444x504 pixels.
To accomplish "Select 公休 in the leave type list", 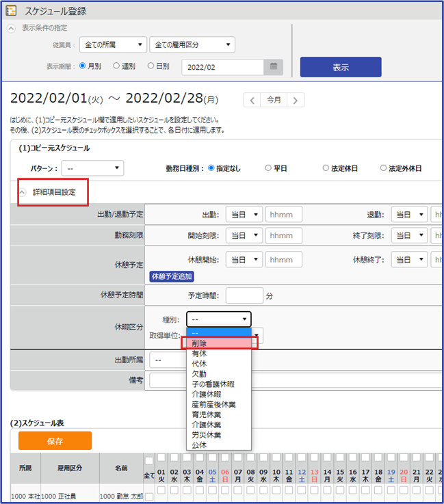I will pyautogui.click(x=219, y=445).
